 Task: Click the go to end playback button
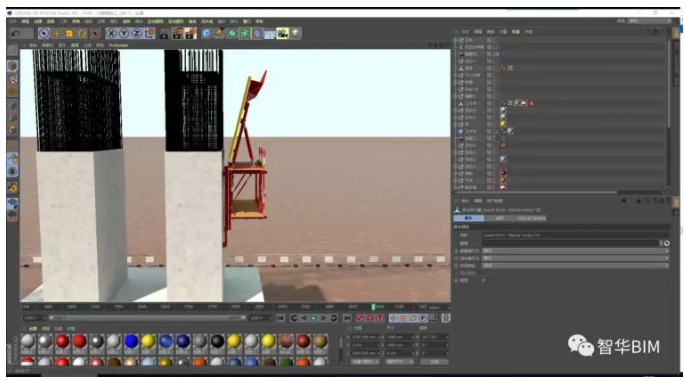pyautogui.click(x=347, y=318)
